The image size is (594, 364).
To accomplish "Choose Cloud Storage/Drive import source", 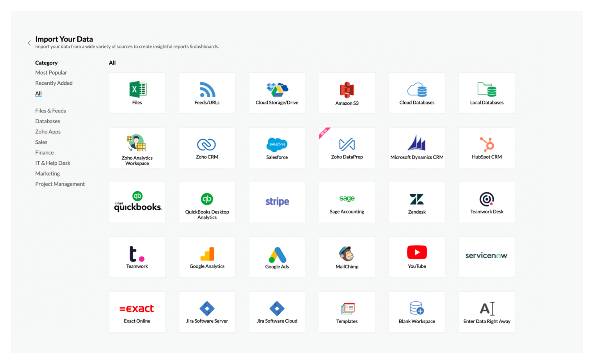I will point(277,93).
